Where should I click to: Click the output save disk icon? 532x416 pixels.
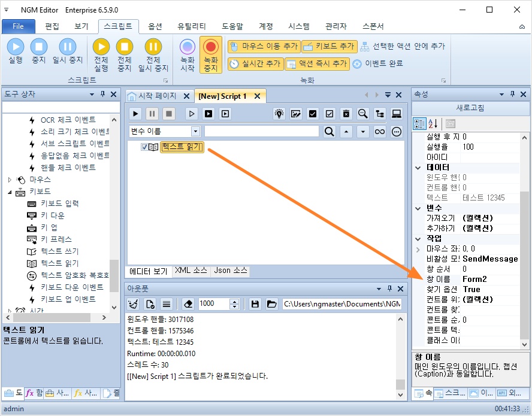click(255, 304)
